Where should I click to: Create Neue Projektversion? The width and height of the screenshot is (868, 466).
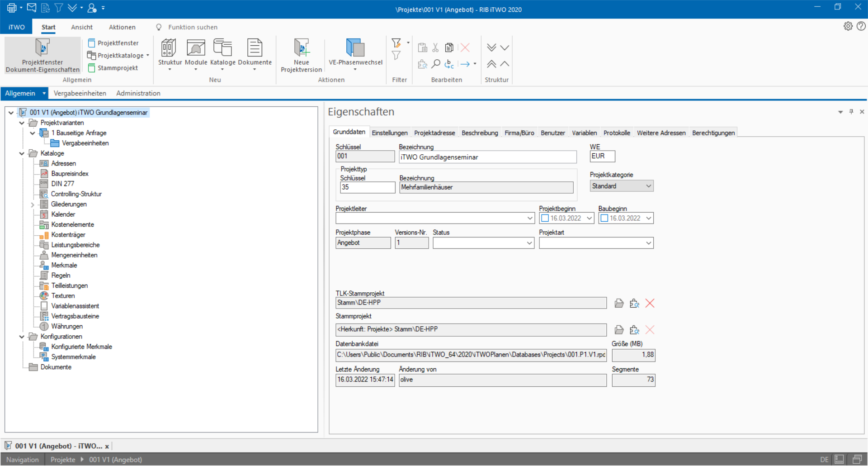(301, 56)
